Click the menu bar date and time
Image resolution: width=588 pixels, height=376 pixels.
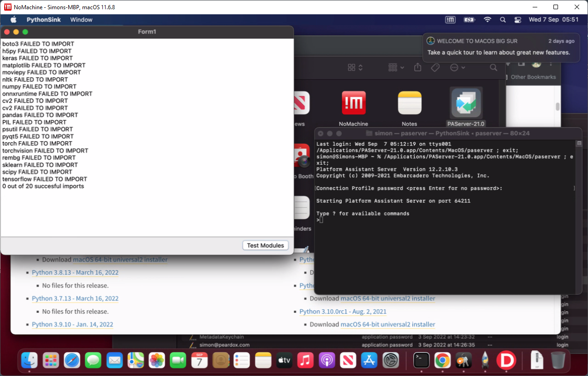tap(553, 20)
